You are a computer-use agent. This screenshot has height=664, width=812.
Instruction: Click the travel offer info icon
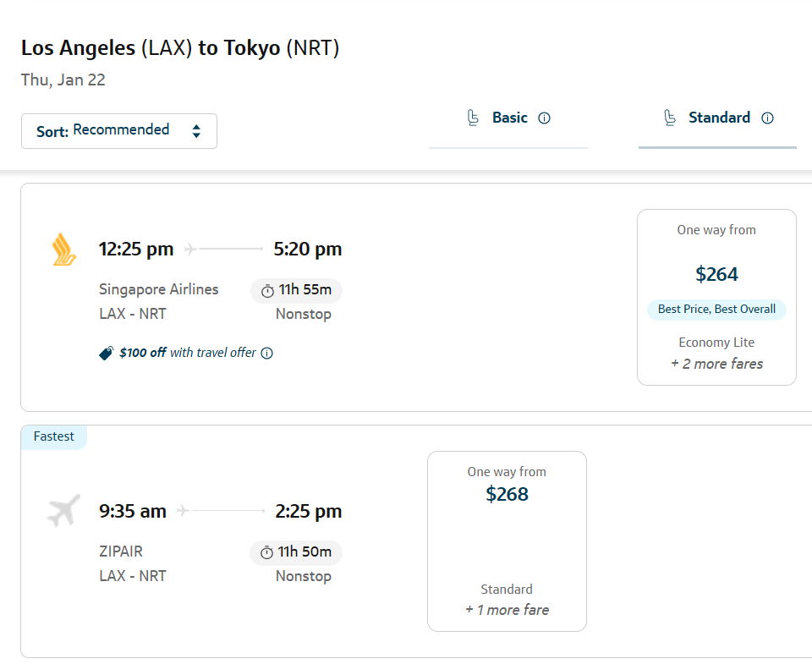[267, 354]
